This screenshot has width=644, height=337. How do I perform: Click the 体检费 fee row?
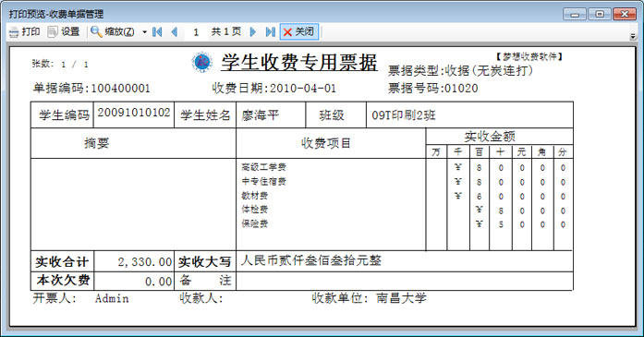click(255, 210)
